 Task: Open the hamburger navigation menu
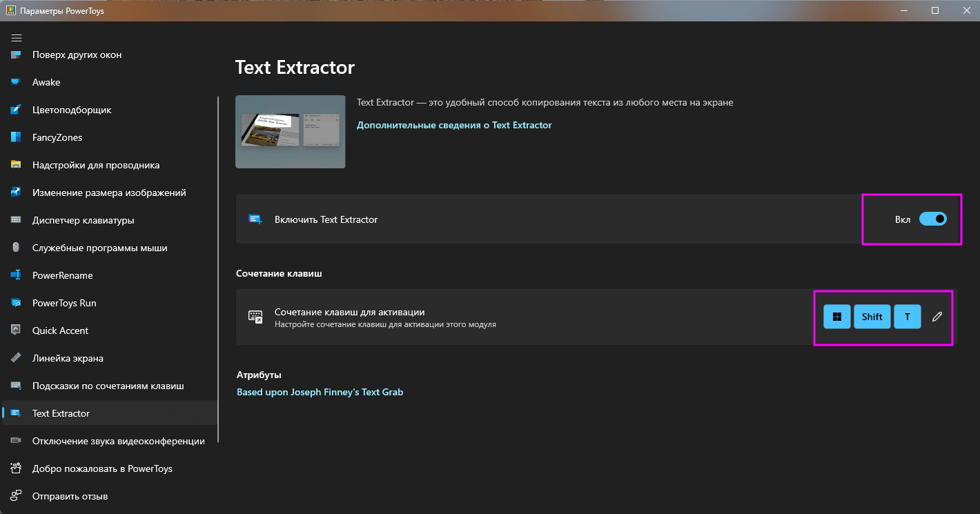[x=17, y=37]
